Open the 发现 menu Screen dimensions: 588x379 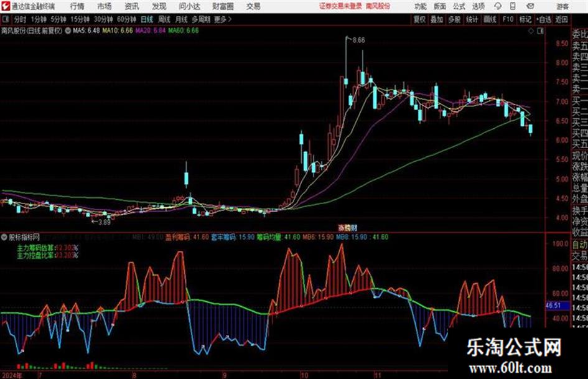click(x=159, y=6)
